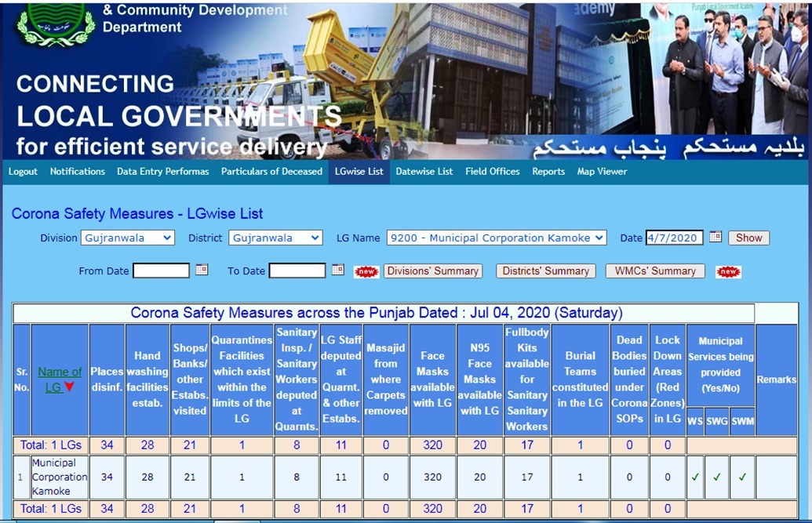This screenshot has width=812, height=523.
Task: Click the WS sub-column header
Action: [695, 421]
